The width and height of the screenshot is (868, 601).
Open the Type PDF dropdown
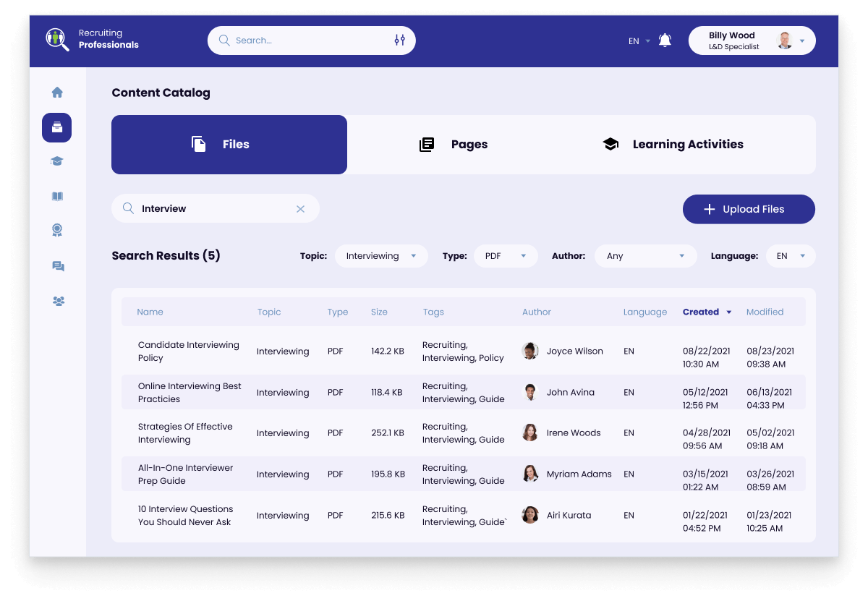point(506,256)
